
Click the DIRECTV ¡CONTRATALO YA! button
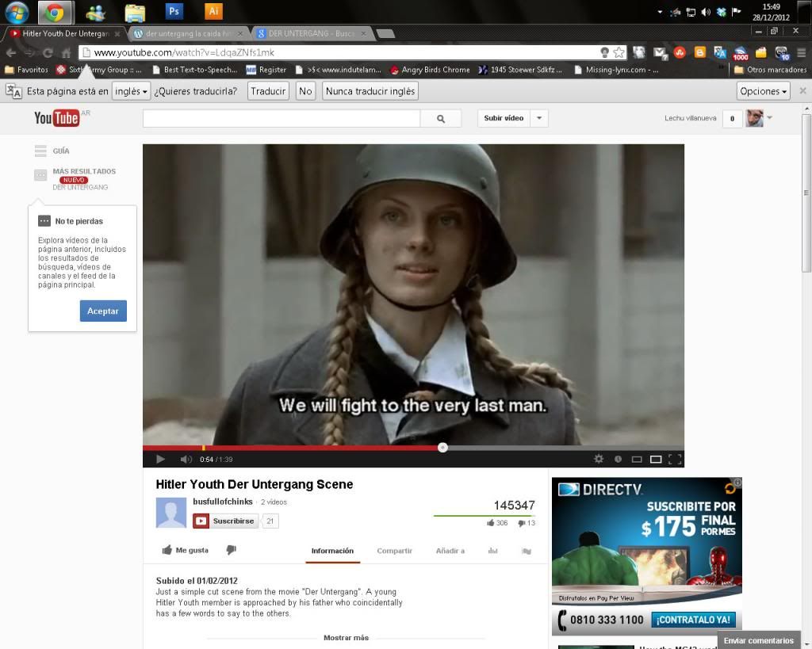(693, 620)
